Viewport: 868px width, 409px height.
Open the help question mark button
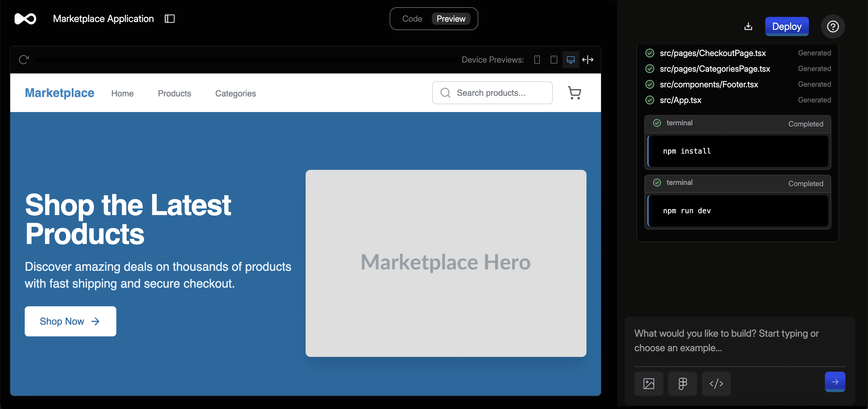coord(833,26)
